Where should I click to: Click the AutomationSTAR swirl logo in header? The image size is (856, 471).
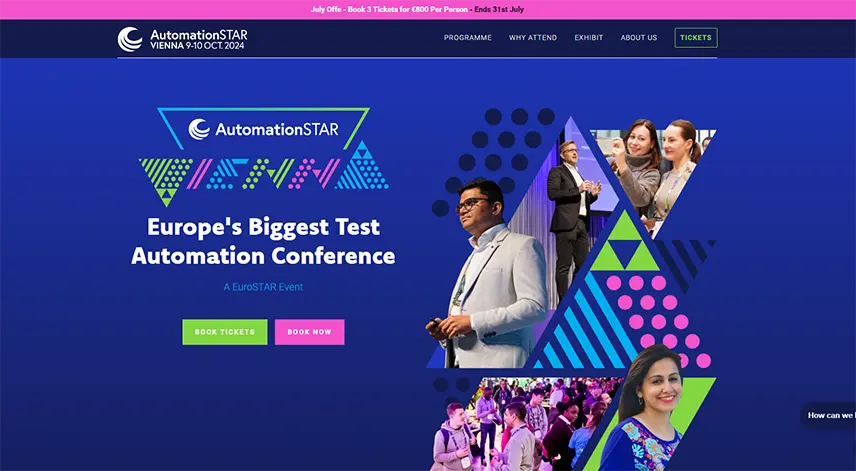130,39
